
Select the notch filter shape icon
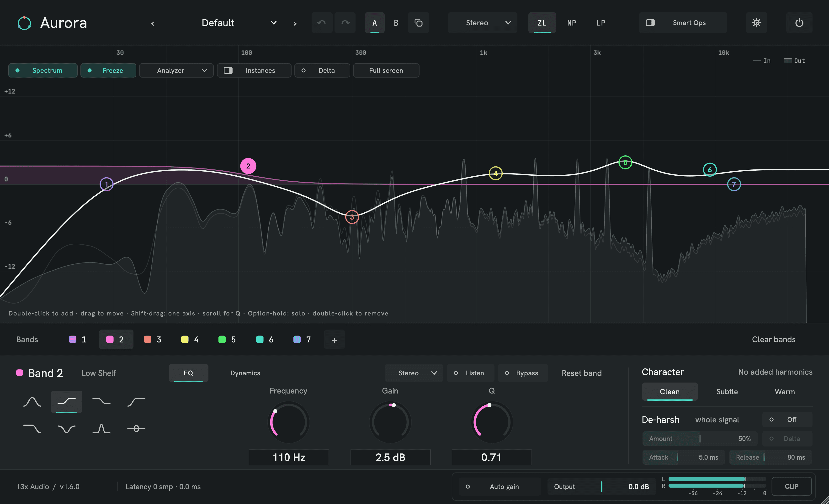click(x=67, y=429)
